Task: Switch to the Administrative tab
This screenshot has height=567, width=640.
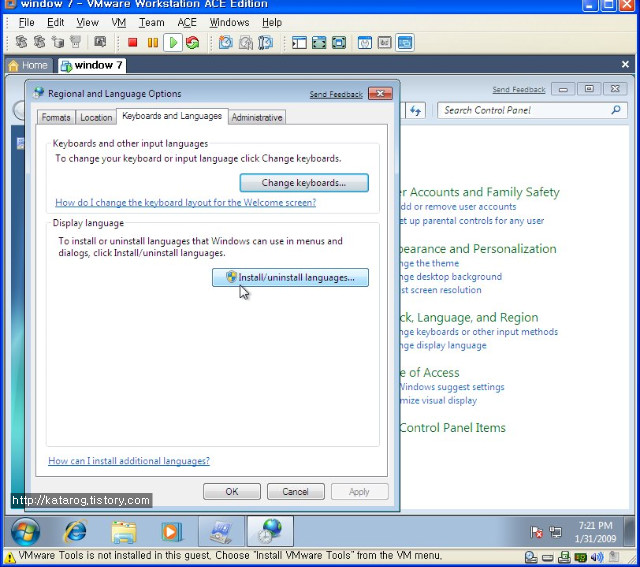Action: pyautogui.click(x=257, y=118)
